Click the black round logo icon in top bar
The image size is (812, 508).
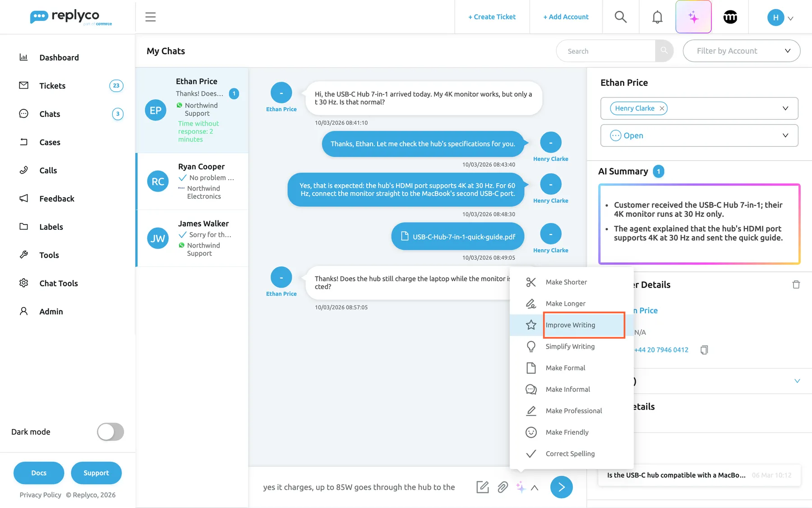point(730,17)
